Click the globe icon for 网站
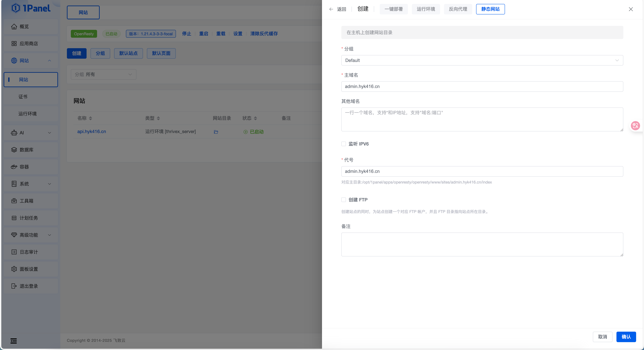 (14, 60)
